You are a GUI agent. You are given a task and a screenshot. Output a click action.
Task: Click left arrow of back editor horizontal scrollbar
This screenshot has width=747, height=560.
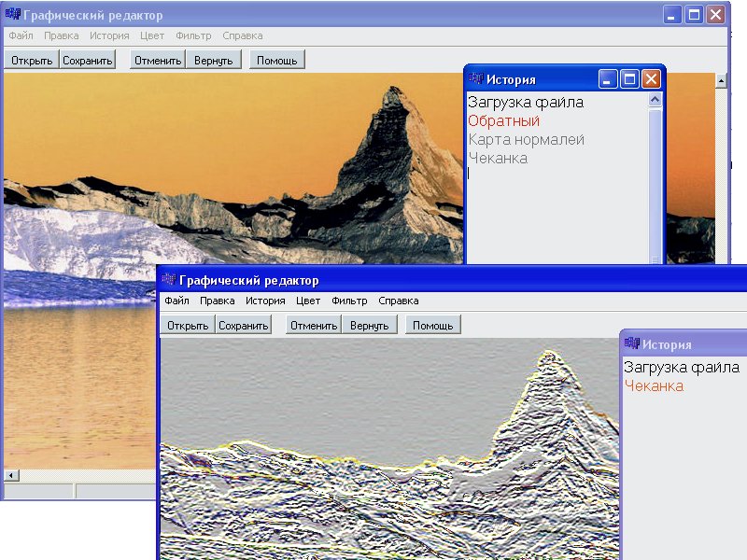point(12,475)
